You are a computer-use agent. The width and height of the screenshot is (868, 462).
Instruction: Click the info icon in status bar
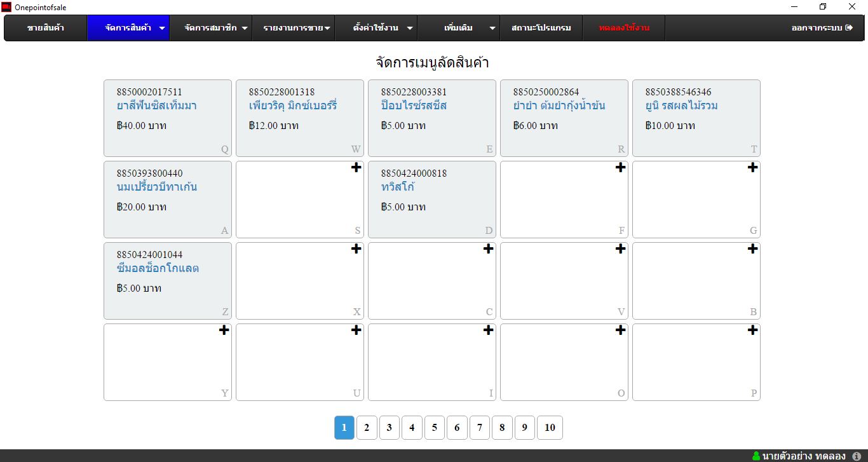pyautogui.click(x=856, y=456)
